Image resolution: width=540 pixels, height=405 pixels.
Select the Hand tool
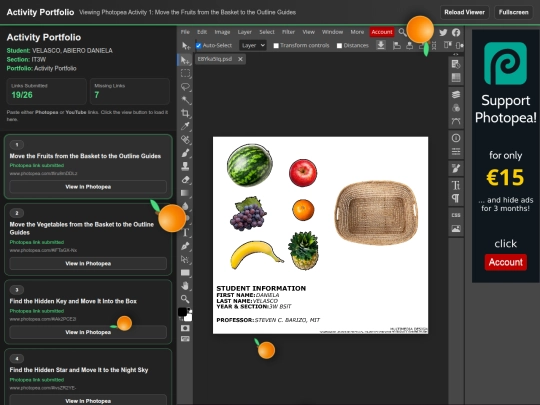coord(185,285)
